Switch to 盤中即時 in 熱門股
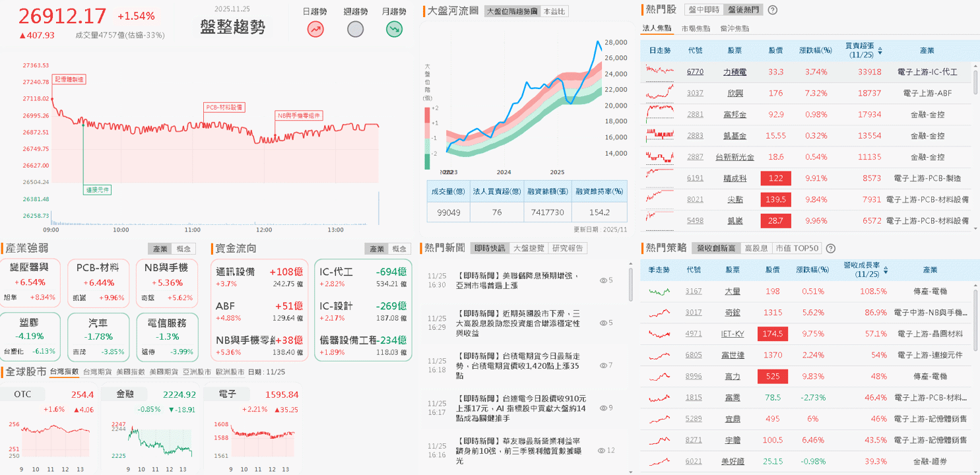Image resolution: width=980 pixels, height=475 pixels. click(x=703, y=10)
